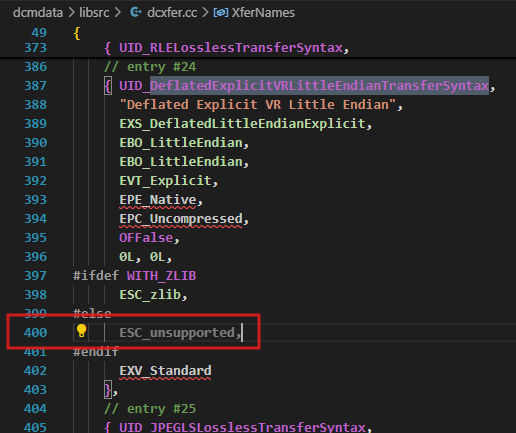
Task: Place cursor on ESC_unsupported text
Action: (177, 333)
